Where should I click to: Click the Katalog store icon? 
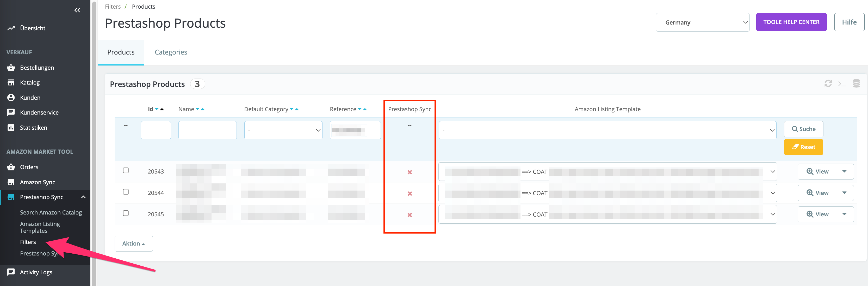[x=11, y=82]
